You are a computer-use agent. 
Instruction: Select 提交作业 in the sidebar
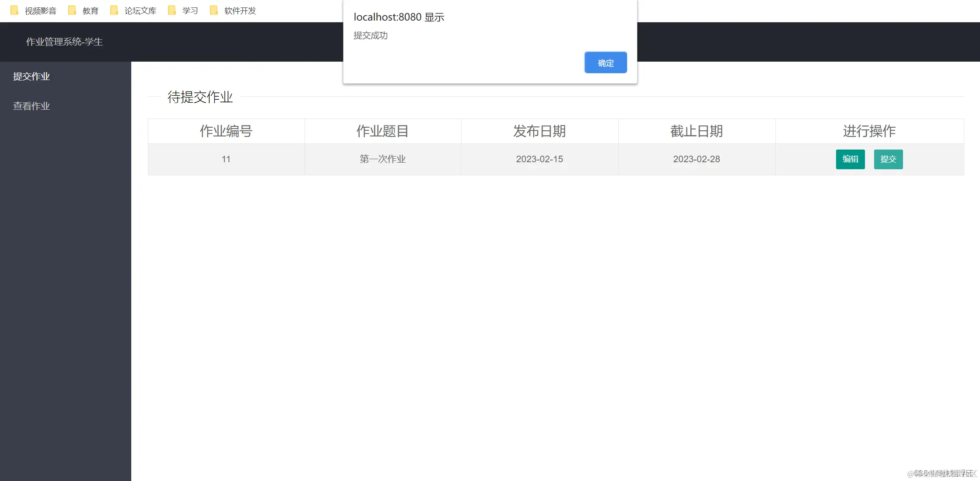click(31, 77)
